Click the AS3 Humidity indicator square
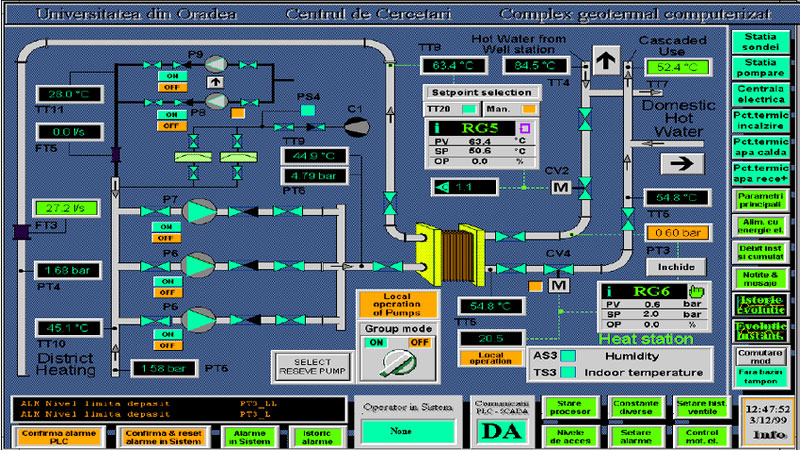The width and height of the screenshot is (800, 450). tap(567, 355)
